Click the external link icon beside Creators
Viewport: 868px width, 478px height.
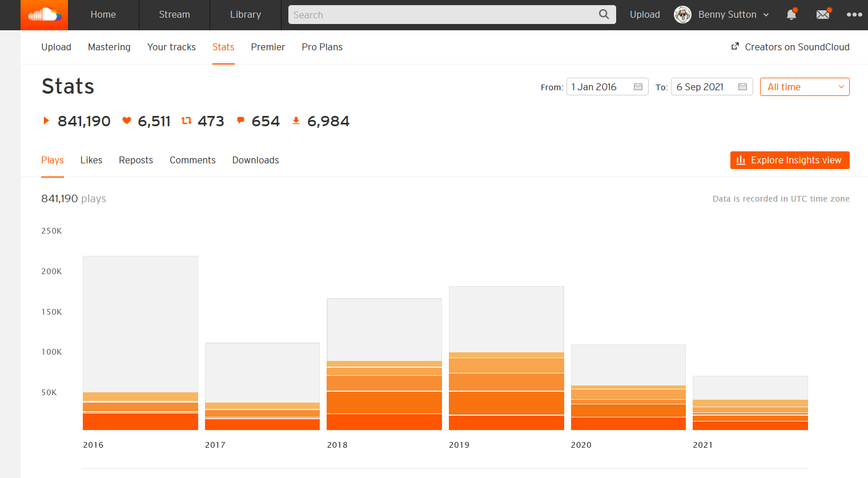coord(735,46)
